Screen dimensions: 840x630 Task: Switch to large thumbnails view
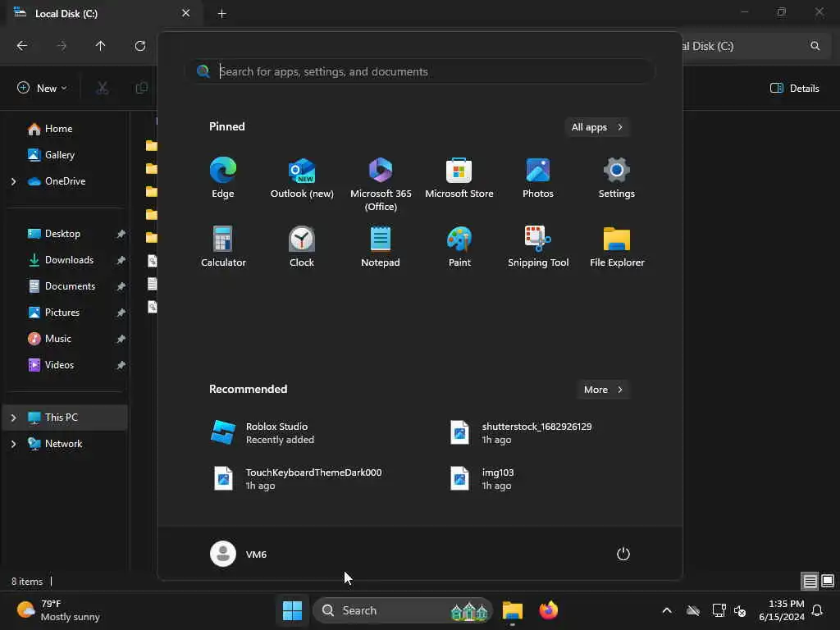tap(828, 581)
